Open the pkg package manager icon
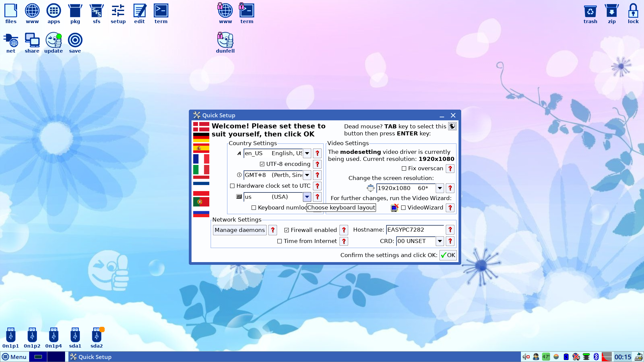Image resolution: width=644 pixels, height=362 pixels. click(x=75, y=13)
